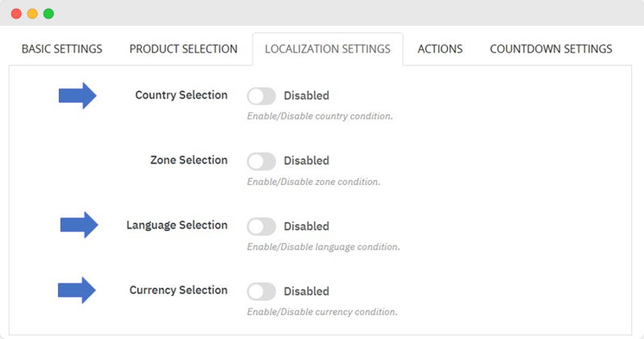
Task: Click the blue arrow beside Country Selection
Action: (77, 96)
